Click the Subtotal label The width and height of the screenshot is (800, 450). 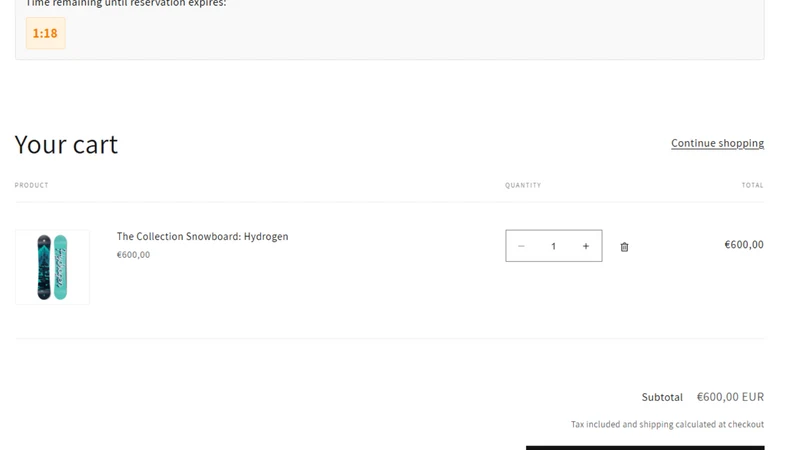[662, 397]
